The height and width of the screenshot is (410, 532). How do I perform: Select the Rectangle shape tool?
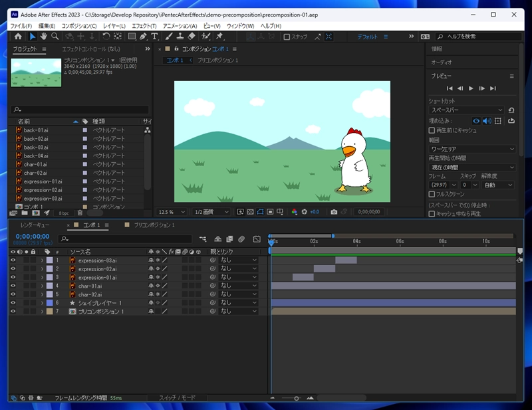132,37
